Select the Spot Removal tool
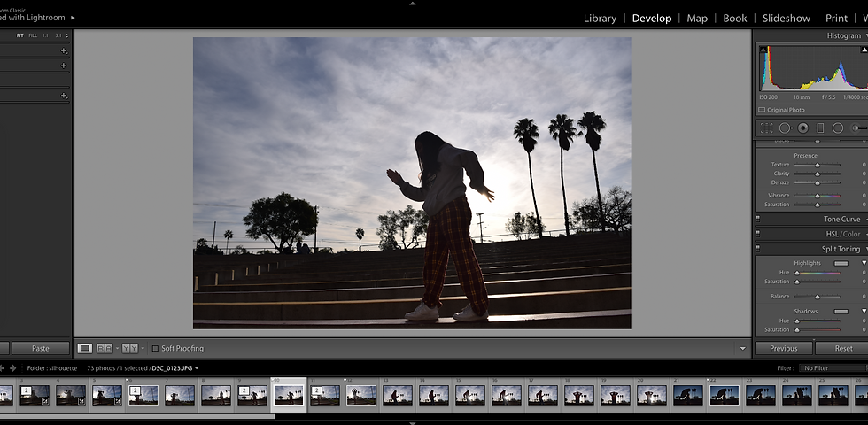 pyautogui.click(x=786, y=127)
